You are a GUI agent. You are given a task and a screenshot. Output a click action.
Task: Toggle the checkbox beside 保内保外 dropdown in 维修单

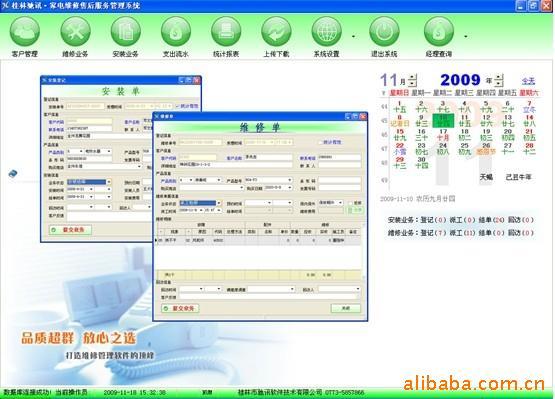350,203
